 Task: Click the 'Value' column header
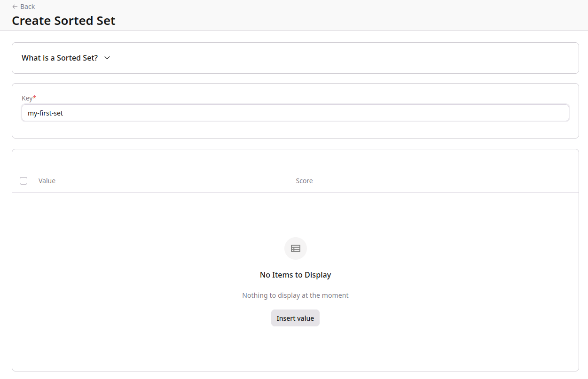(x=47, y=180)
